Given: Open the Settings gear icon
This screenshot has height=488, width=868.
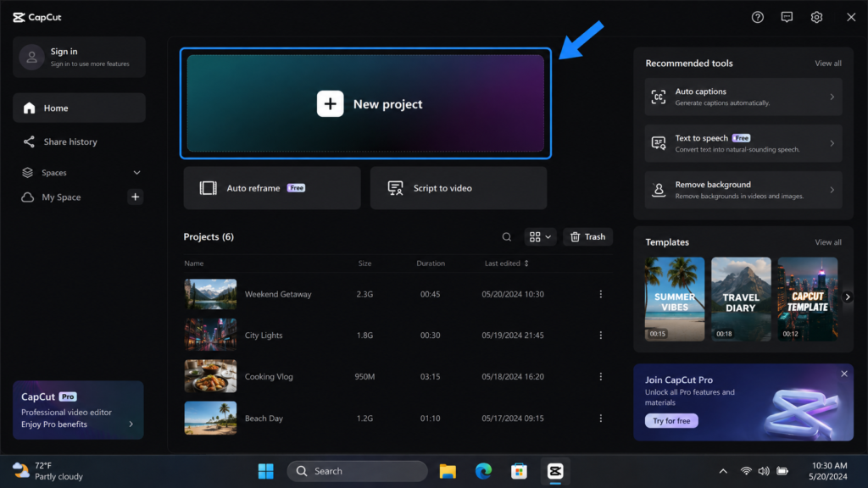Looking at the screenshot, I should (816, 17).
